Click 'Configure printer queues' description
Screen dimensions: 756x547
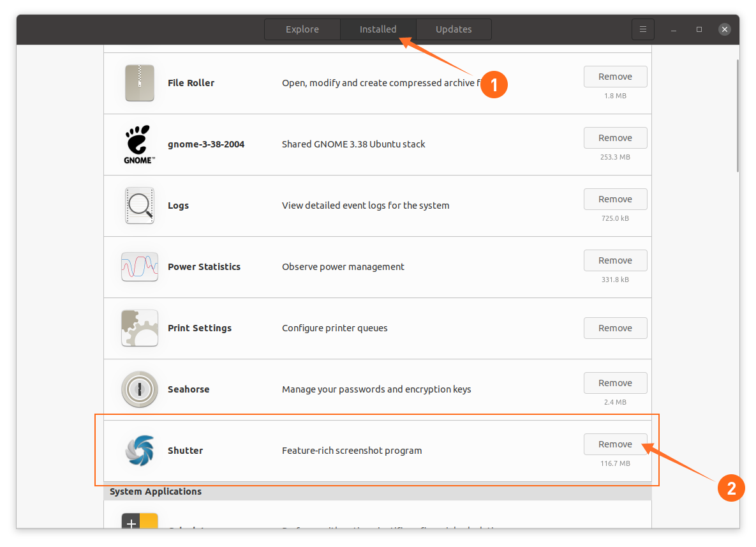click(334, 328)
